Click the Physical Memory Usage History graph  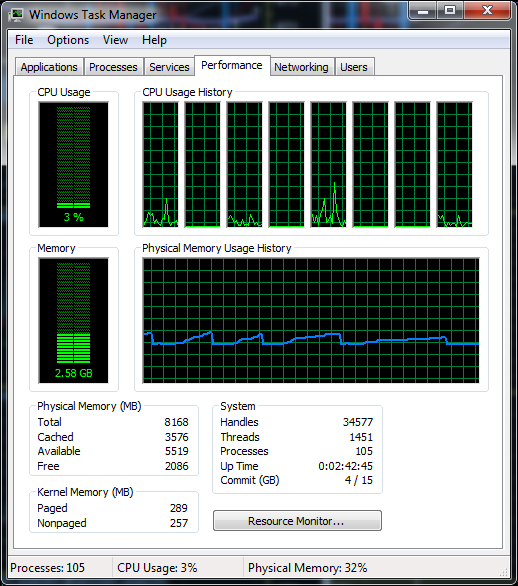(311, 320)
